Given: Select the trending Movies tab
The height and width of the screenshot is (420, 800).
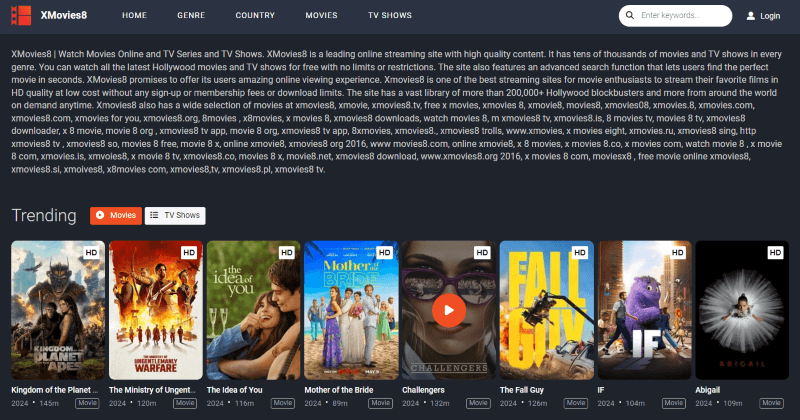Looking at the screenshot, I should [x=116, y=215].
